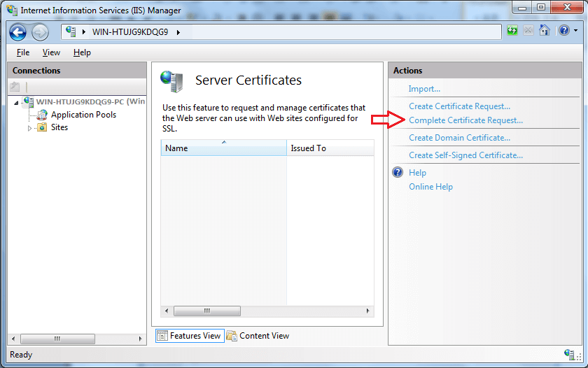This screenshot has height=368, width=588.
Task: Click the Connections pane horizontal scrollbar thumb
Action: point(57,339)
